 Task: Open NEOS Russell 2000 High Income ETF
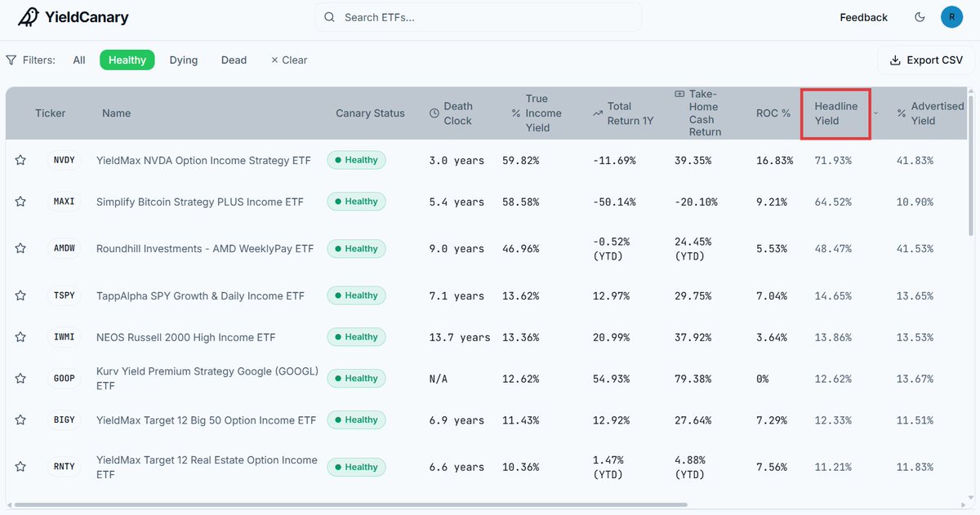185,337
